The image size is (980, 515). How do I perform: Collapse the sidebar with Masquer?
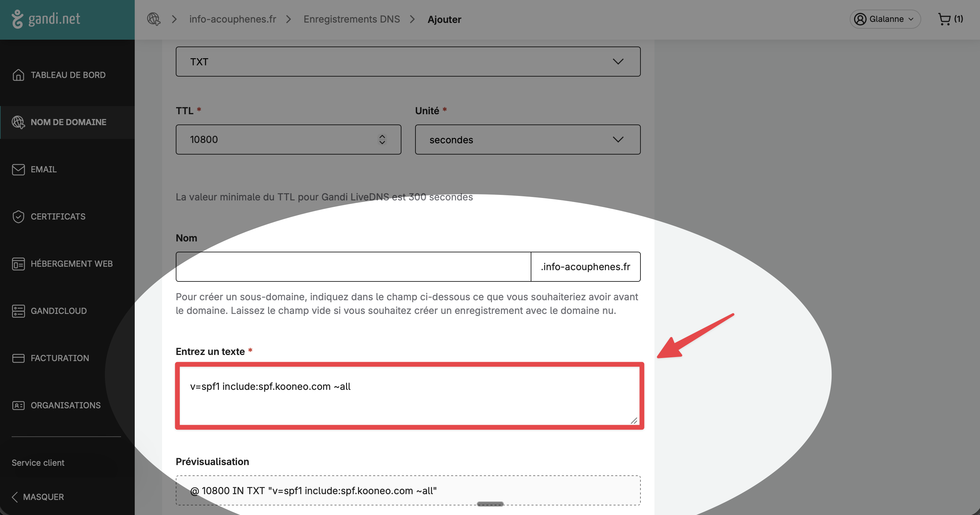pyautogui.click(x=38, y=497)
